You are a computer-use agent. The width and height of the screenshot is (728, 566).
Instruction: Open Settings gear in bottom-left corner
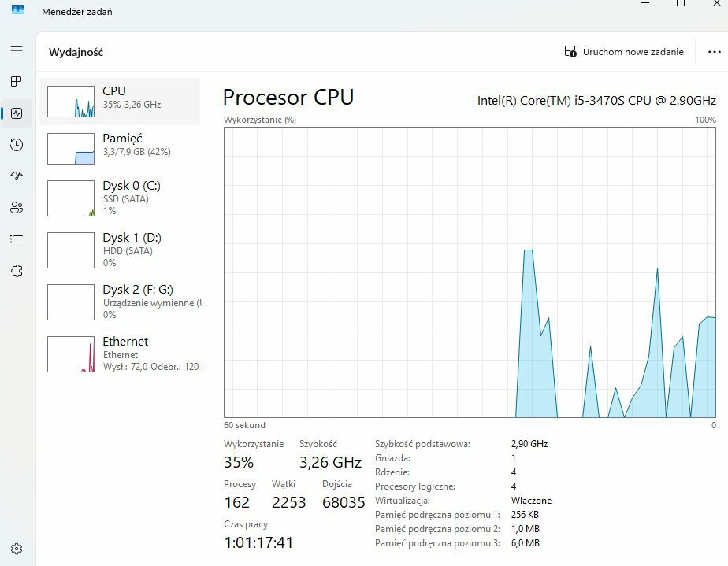point(17,549)
